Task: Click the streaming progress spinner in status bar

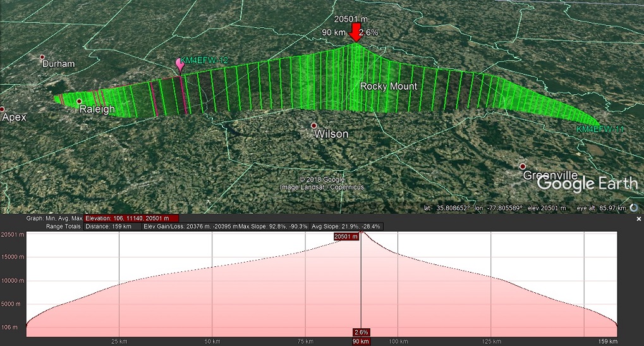Action: click(633, 207)
